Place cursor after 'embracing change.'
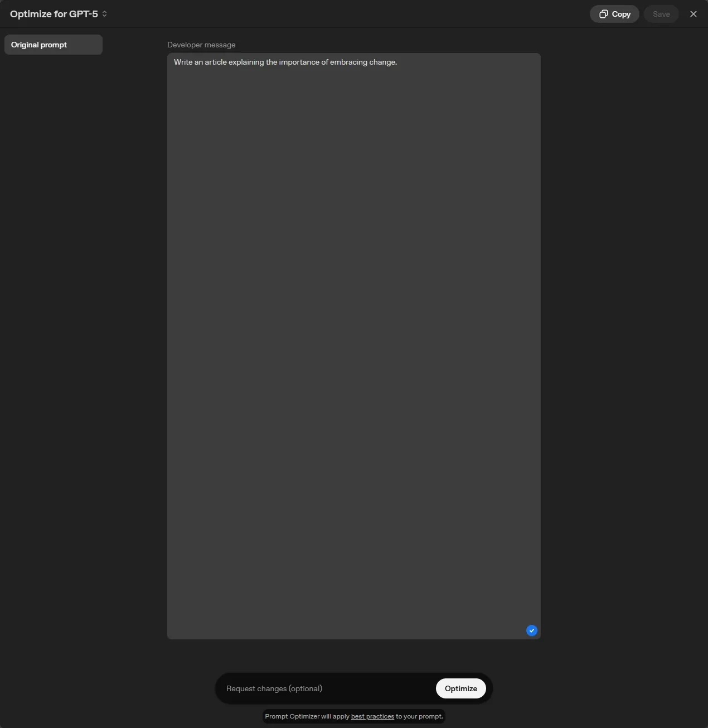Screen dimensions: 708x728 coord(397,62)
